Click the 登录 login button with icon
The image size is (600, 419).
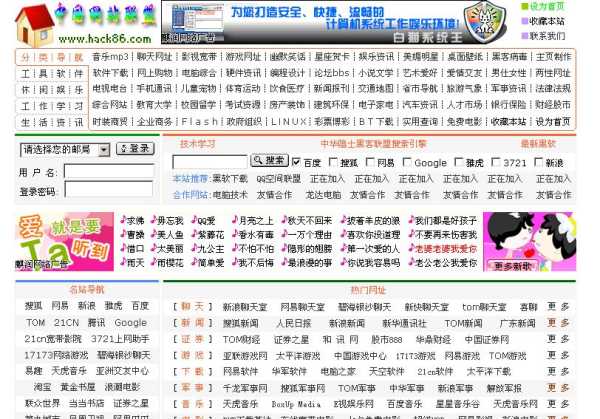[x=134, y=149]
